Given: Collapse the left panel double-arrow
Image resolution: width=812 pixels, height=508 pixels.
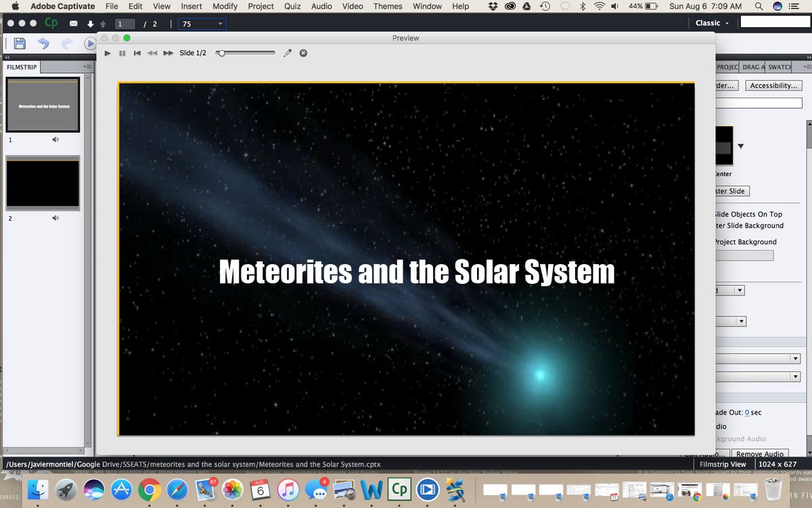Looking at the screenshot, I should click(x=7, y=58).
